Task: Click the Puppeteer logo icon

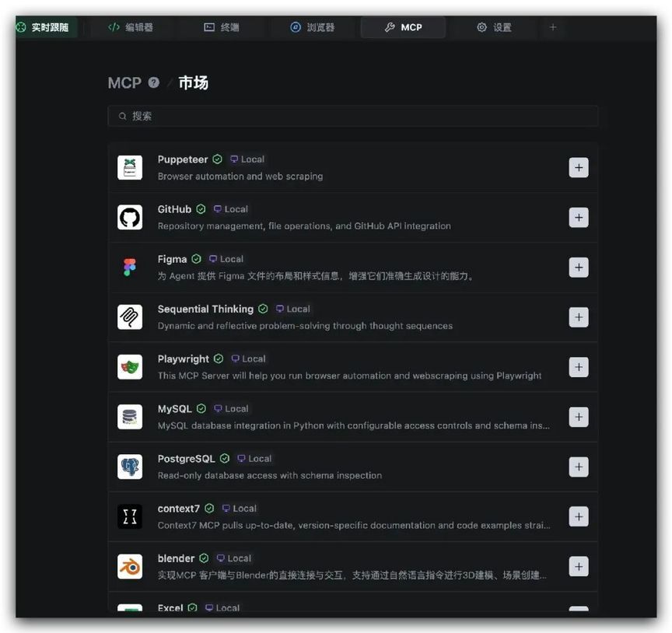Action: (x=130, y=167)
